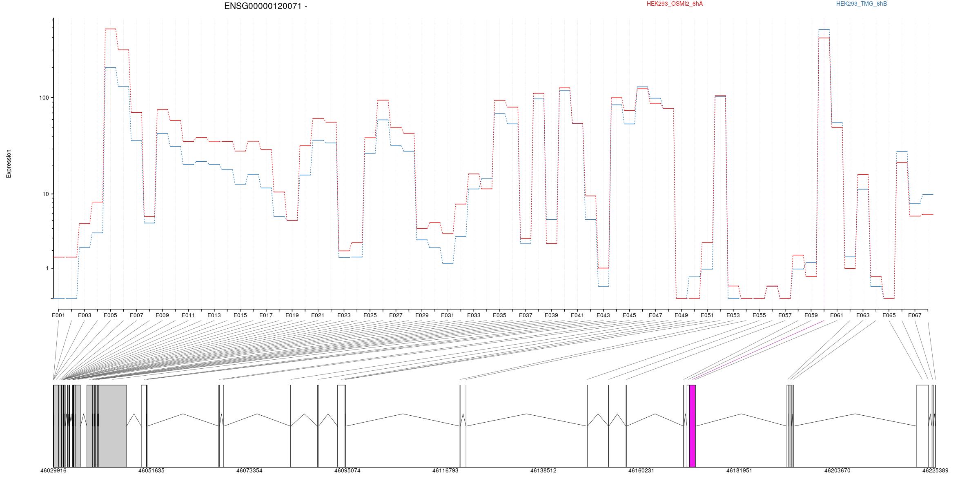
Task: Click genomic coordinate 46181951
Action: pos(739,470)
